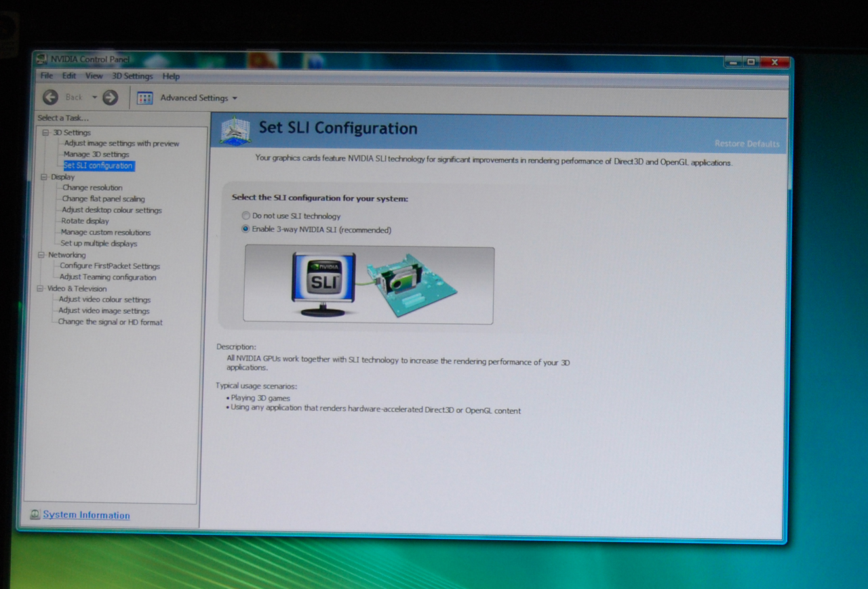
Task: Click the Back arrow button
Action: [x=51, y=98]
